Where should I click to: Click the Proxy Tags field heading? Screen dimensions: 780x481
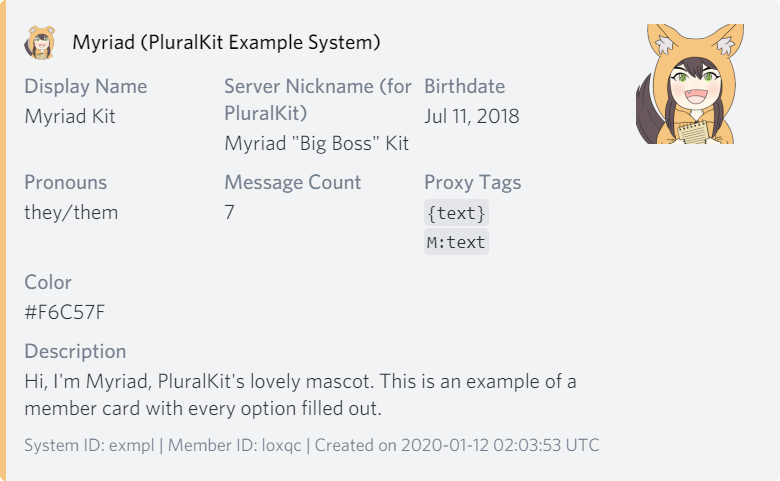[472, 182]
